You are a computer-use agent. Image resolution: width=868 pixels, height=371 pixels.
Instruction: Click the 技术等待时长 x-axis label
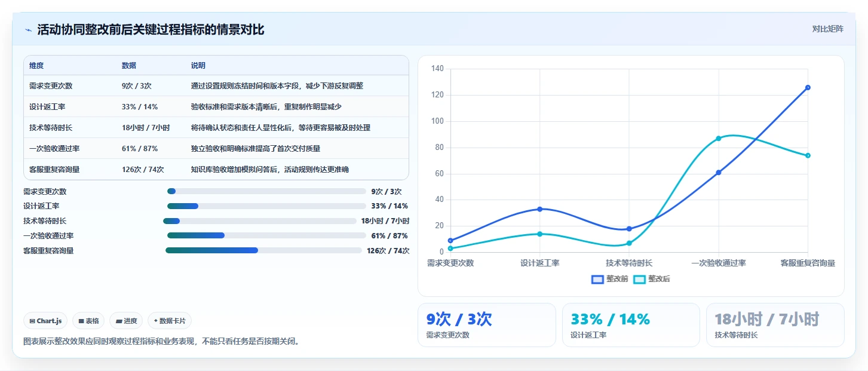(629, 263)
